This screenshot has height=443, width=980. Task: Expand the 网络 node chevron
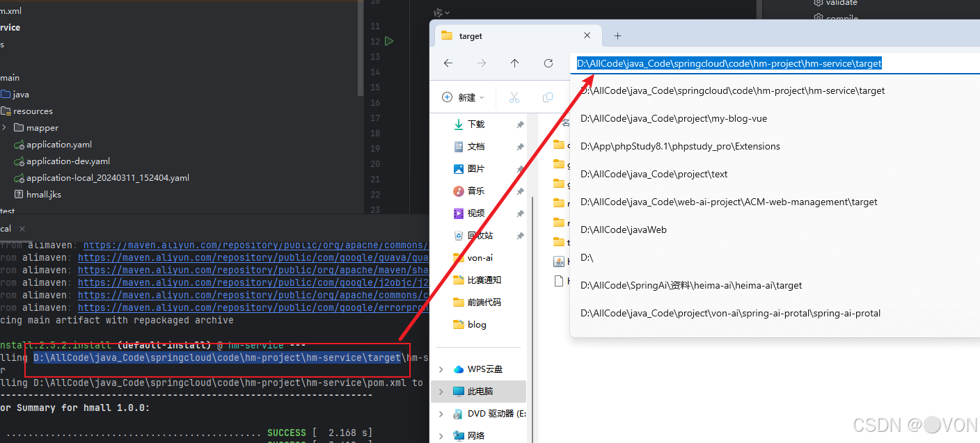click(x=441, y=436)
